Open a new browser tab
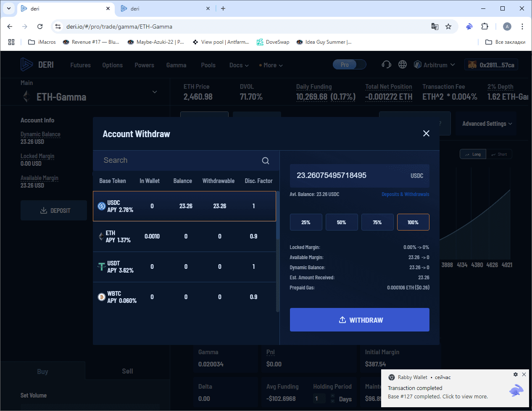This screenshot has width=532, height=411. click(x=223, y=8)
